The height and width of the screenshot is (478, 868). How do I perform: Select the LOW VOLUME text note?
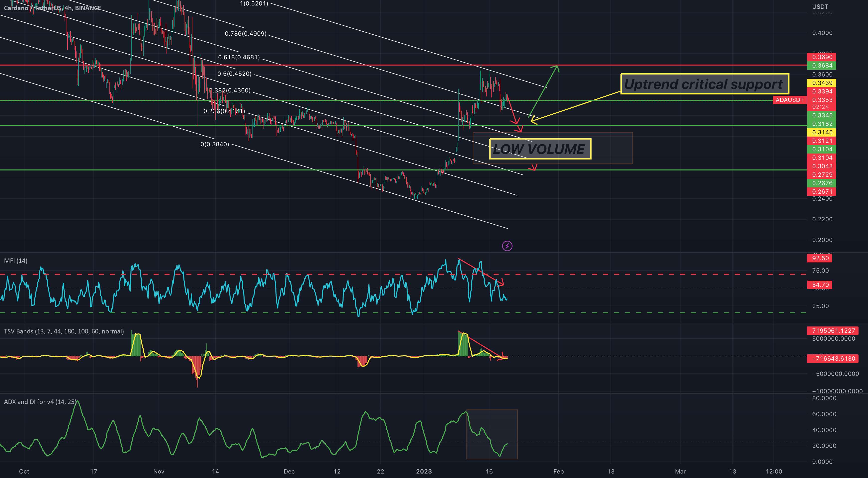coord(540,149)
